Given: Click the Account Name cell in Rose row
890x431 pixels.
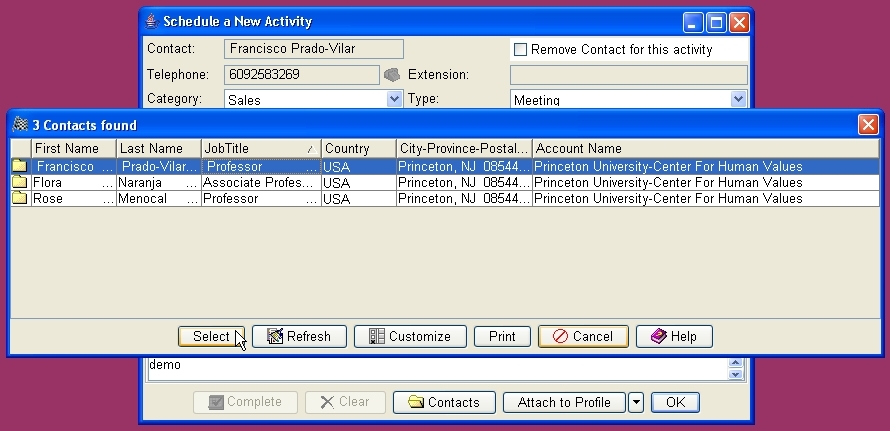Looking at the screenshot, I should (x=706, y=198).
